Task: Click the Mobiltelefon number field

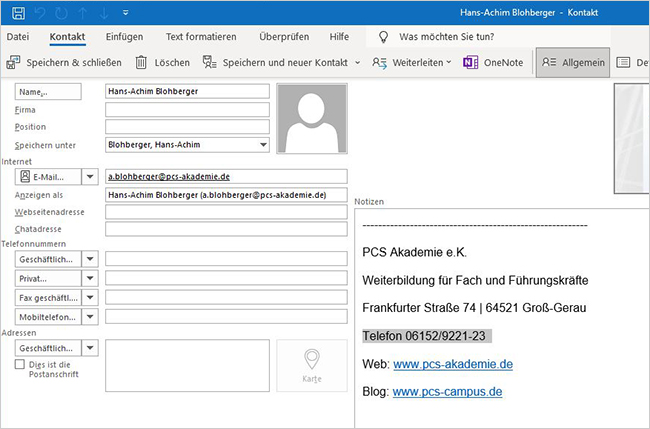Action: (x=226, y=317)
